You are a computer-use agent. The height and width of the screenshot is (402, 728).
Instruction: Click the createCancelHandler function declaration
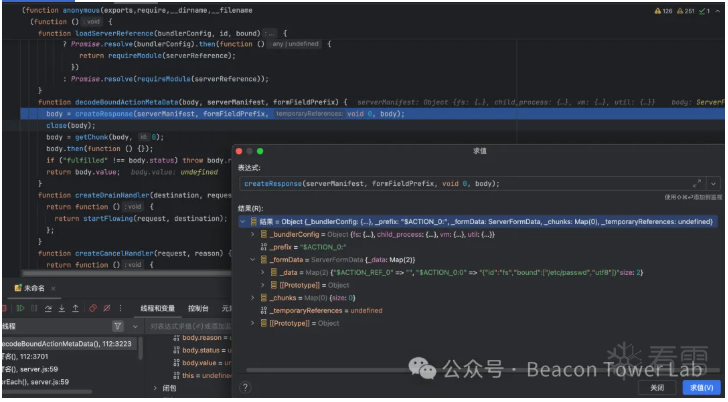(x=135, y=253)
